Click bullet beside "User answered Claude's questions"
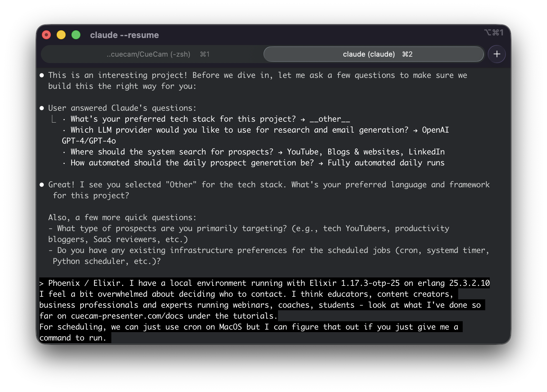This screenshot has width=547, height=392. coord(42,108)
